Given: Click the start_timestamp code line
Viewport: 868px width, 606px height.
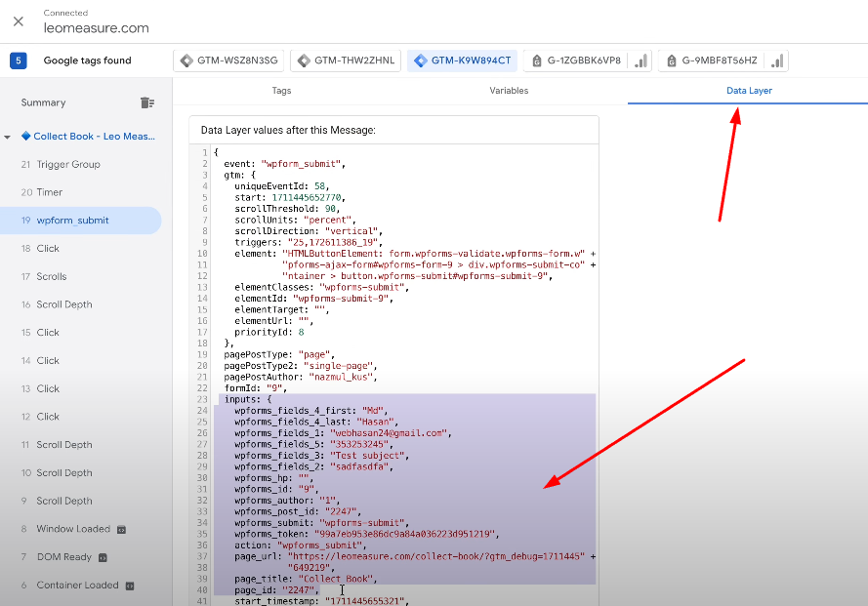Looking at the screenshot, I should [x=321, y=601].
